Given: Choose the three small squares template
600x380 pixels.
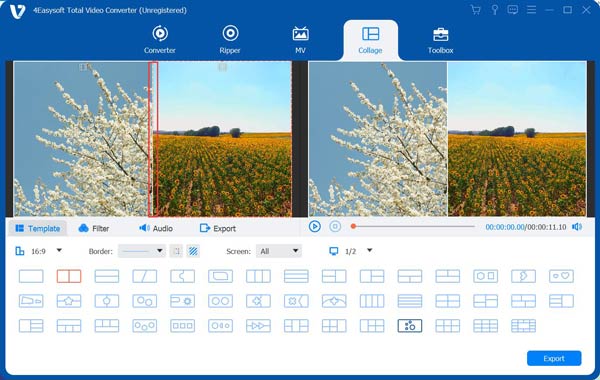Looking at the screenshot, I should (183, 326).
